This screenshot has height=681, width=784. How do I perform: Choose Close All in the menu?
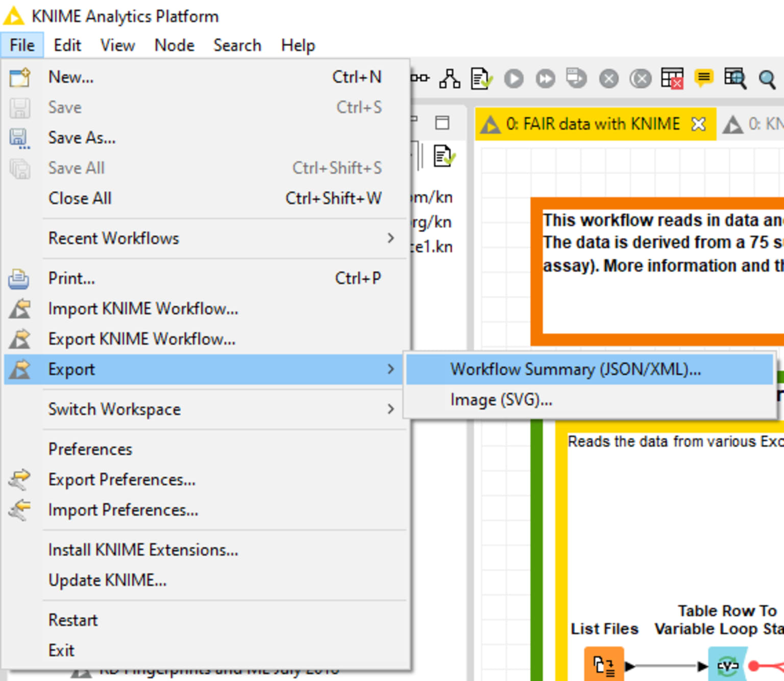[206, 198]
